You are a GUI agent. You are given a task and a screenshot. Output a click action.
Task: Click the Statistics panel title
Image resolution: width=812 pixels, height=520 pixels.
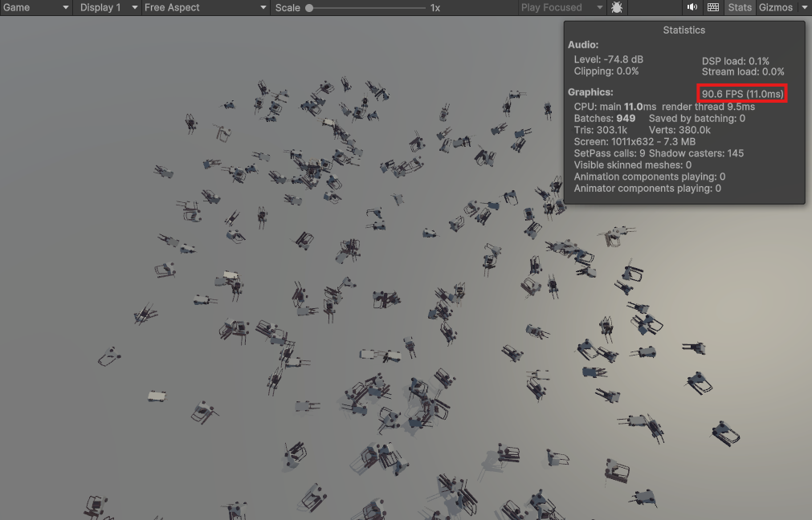point(683,30)
